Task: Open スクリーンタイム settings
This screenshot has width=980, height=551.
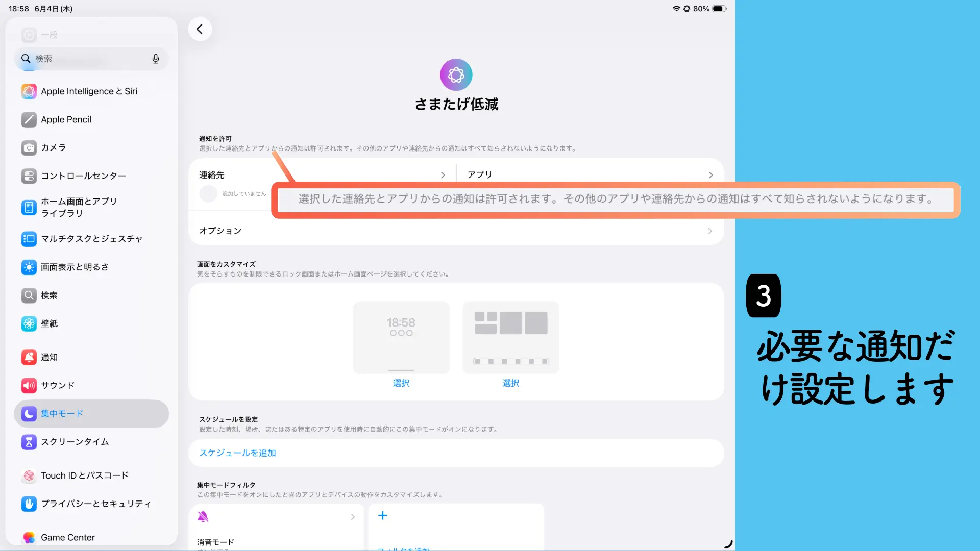Action: click(x=91, y=442)
